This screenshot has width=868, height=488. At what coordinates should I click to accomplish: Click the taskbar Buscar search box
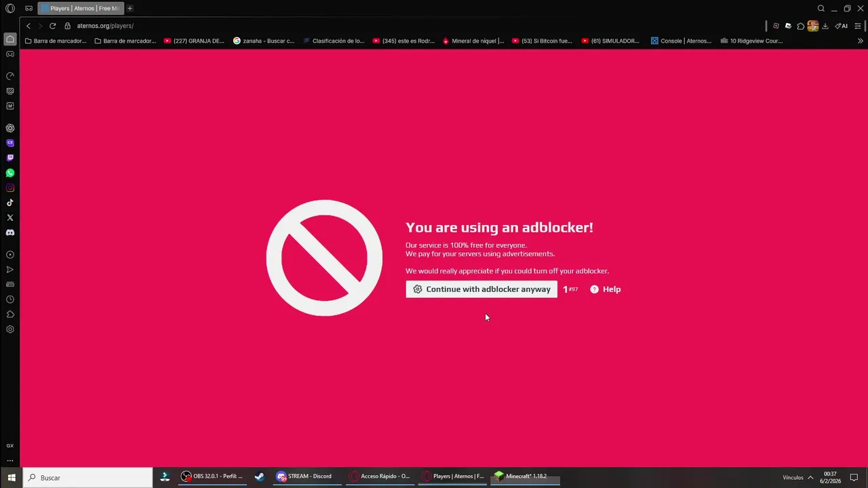[88, 478]
